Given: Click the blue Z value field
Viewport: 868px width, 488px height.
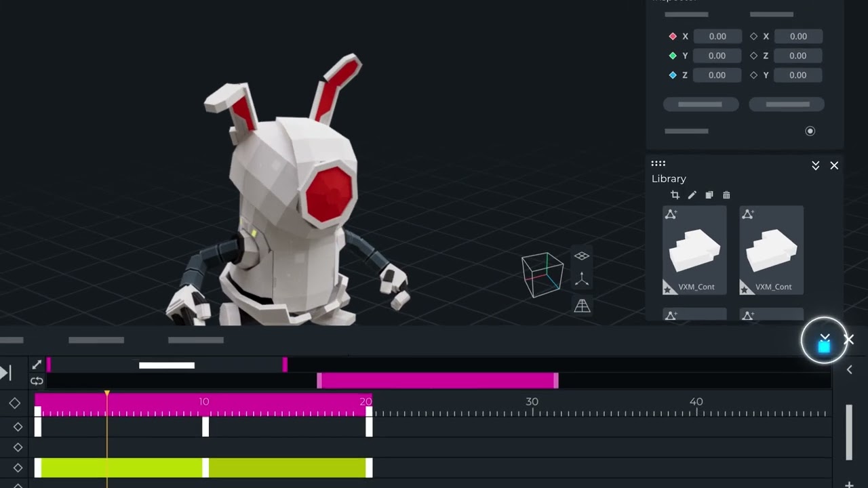Looking at the screenshot, I should tap(717, 75).
